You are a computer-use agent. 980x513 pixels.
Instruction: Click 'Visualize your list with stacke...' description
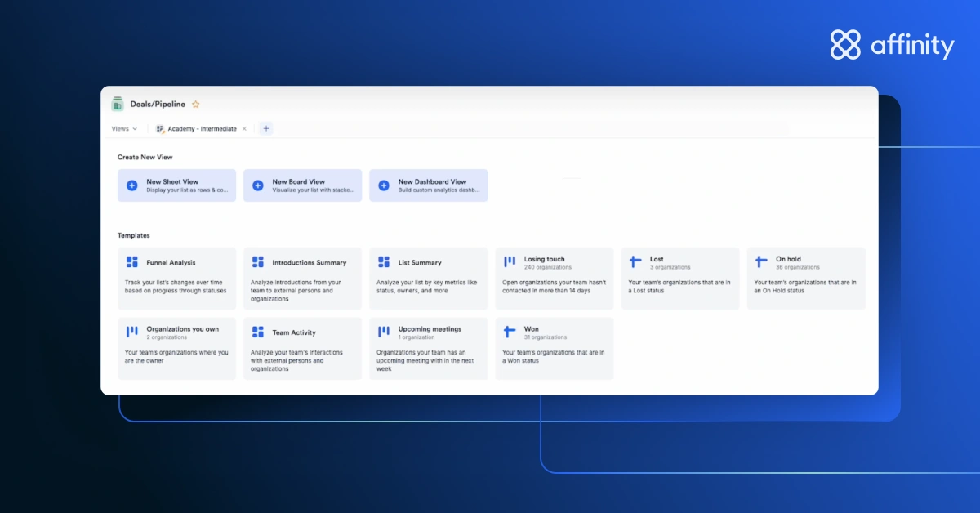[314, 190]
